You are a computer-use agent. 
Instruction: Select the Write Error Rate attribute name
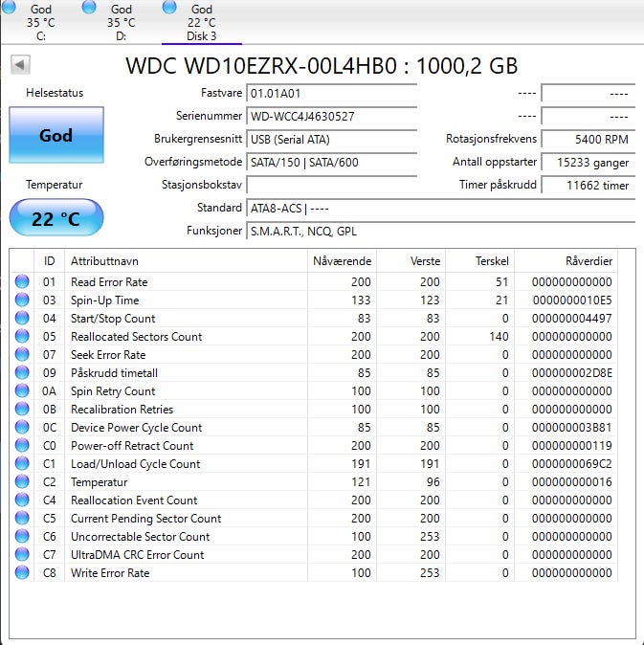(110, 572)
